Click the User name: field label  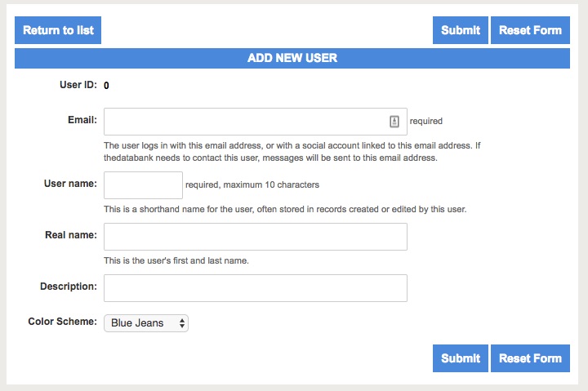tap(70, 184)
